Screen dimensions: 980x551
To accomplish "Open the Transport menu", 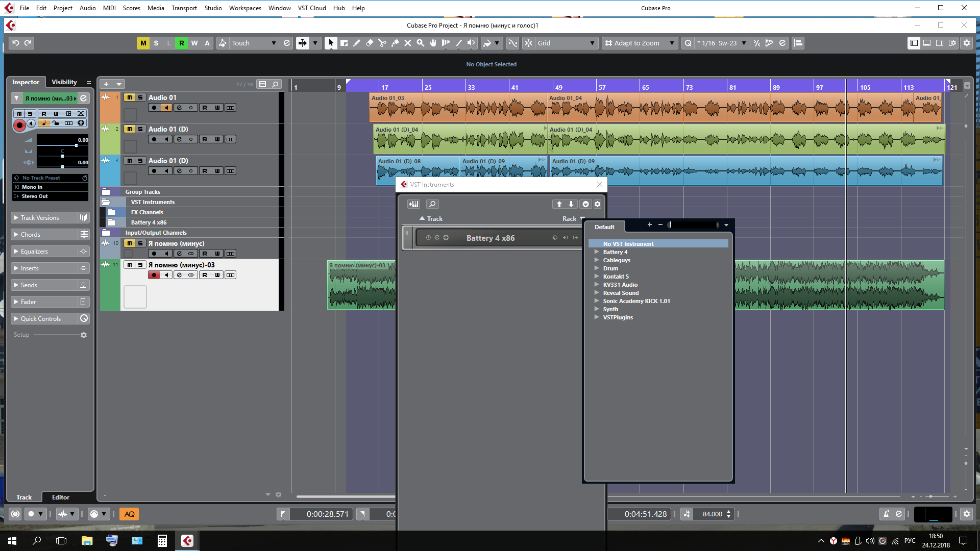I will tap(184, 8).
